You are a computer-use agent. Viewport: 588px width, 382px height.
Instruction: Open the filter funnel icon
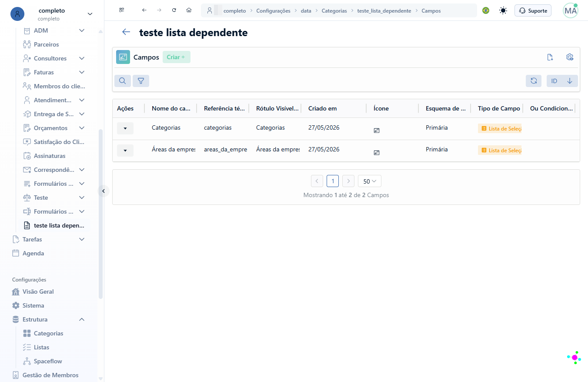[141, 81]
